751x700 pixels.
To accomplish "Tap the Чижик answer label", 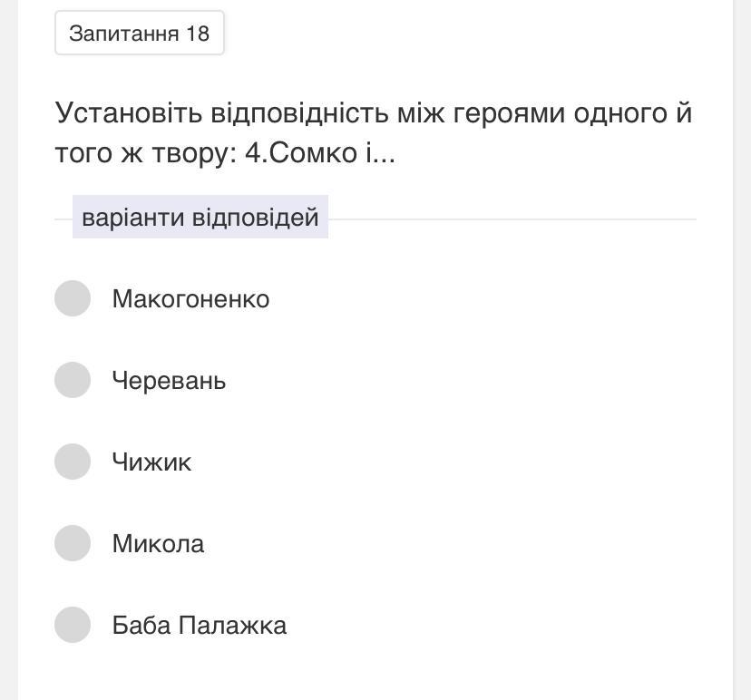I will [x=151, y=462].
